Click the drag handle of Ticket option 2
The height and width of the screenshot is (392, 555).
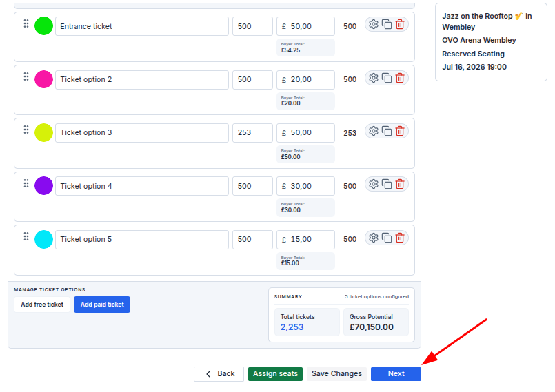pyautogui.click(x=26, y=76)
